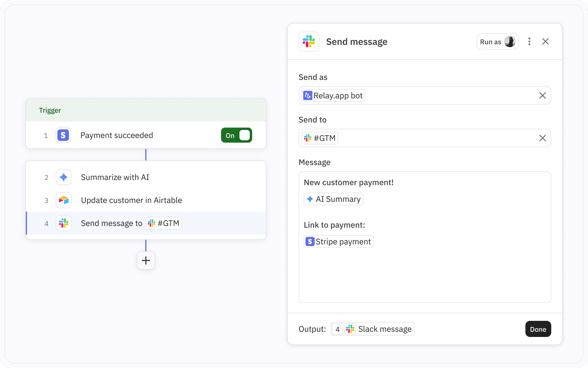
Task: Click the Airtable icon on step 3
Action: [63, 200]
